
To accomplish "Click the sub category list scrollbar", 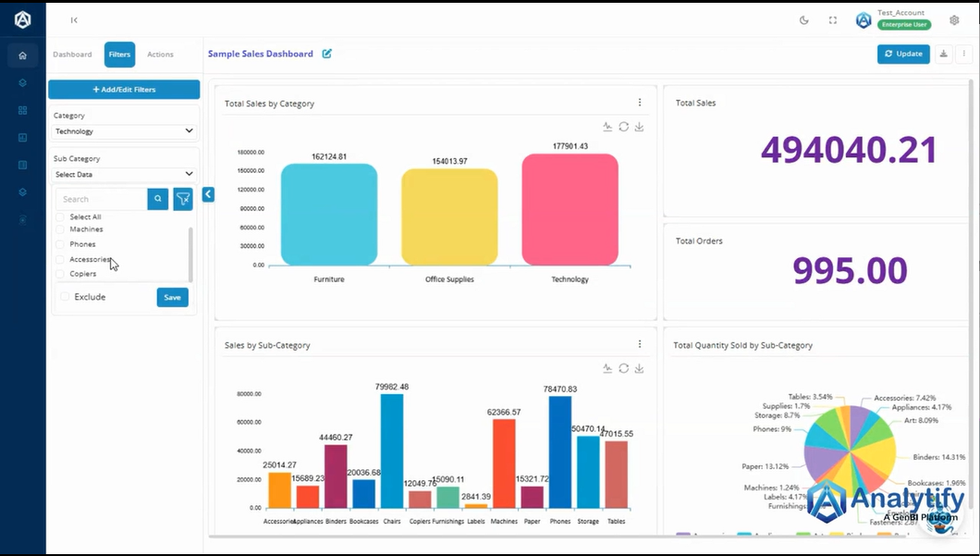I will [190, 254].
